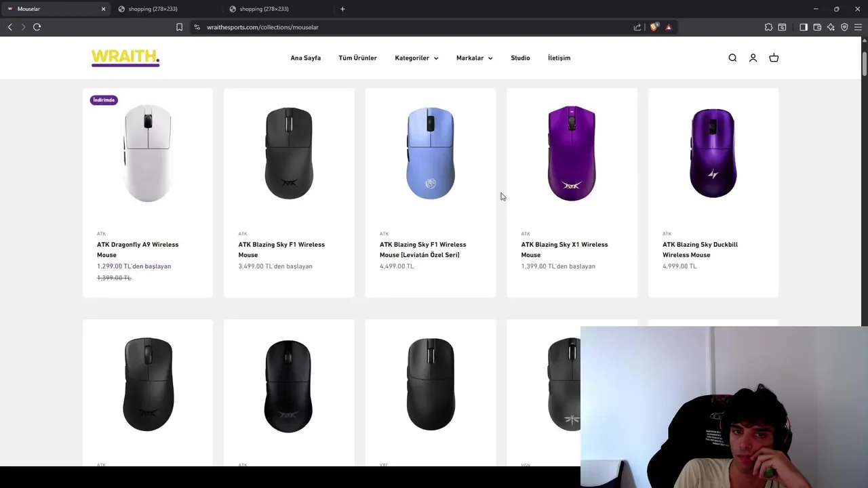Viewport: 868px width, 488px height.
Task: Click the Brave shields icon in the address bar
Action: click(x=654, y=27)
